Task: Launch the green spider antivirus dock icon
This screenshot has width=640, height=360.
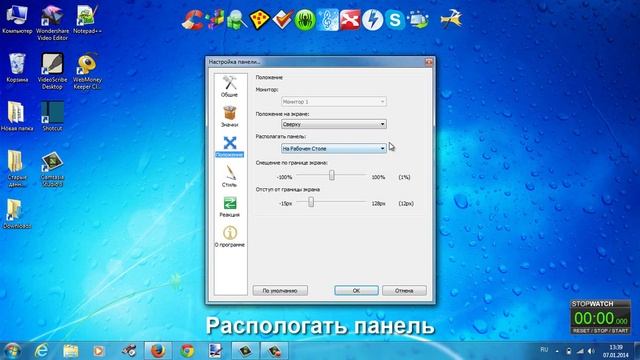Action: [x=305, y=20]
